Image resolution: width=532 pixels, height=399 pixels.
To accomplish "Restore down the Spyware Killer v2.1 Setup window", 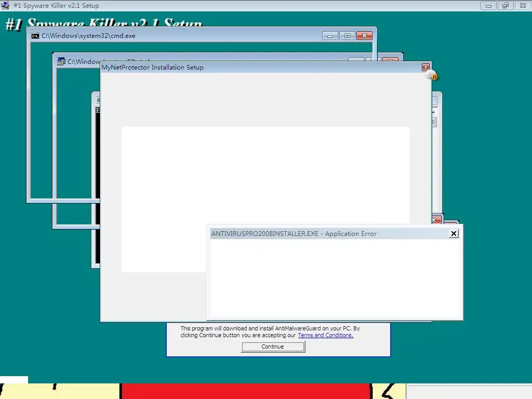I will click(x=506, y=5).
